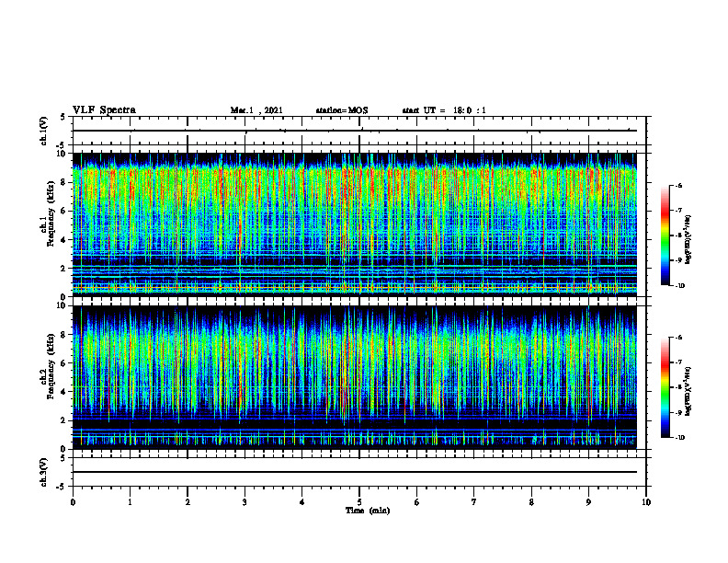The image size is (728, 563).
Task: Click the "ch.3(V)" axis label
Action: tap(43, 472)
